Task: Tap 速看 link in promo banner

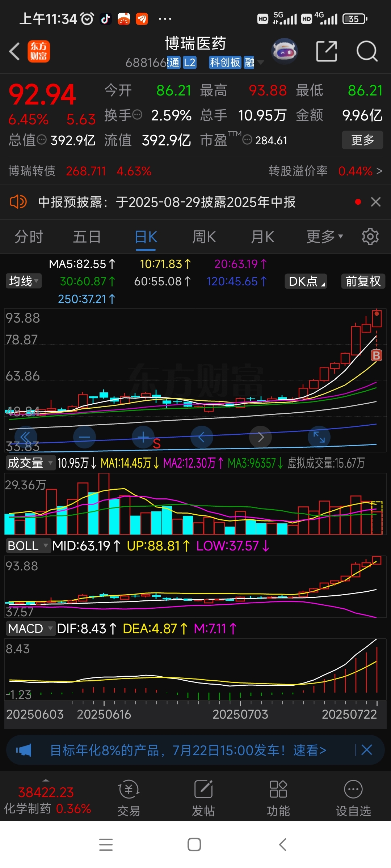Action: click(310, 750)
